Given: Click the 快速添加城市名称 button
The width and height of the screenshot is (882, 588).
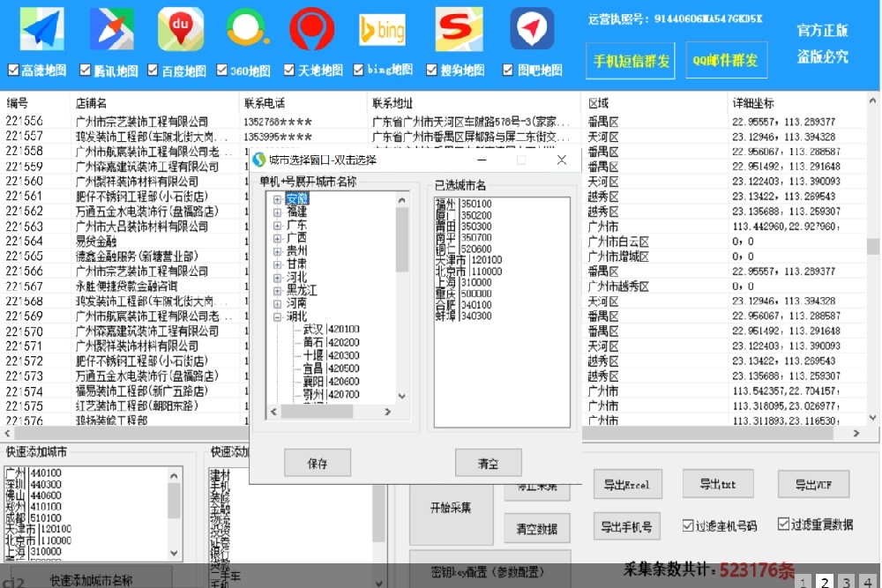Looking at the screenshot, I should coord(91,579).
